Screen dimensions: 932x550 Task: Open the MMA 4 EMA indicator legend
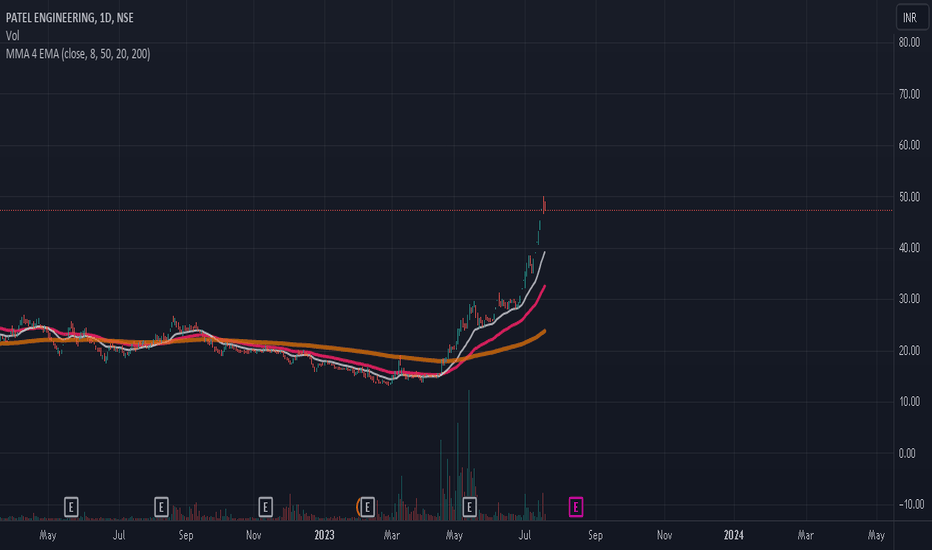(x=78, y=54)
